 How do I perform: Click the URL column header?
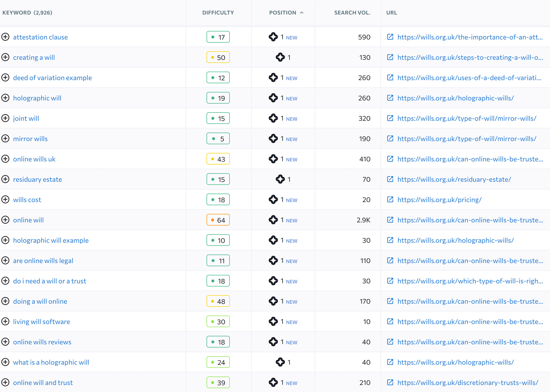(392, 13)
